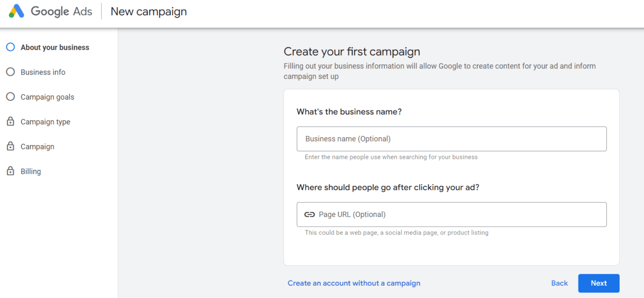Image resolution: width=644 pixels, height=298 pixels.
Task: Click the About your business sidebar label
Action: click(x=55, y=47)
